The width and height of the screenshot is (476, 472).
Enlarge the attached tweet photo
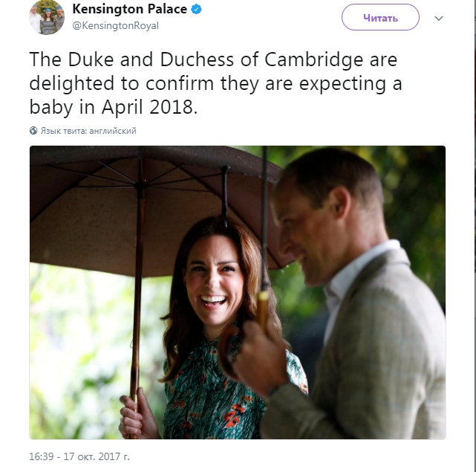click(x=238, y=292)
